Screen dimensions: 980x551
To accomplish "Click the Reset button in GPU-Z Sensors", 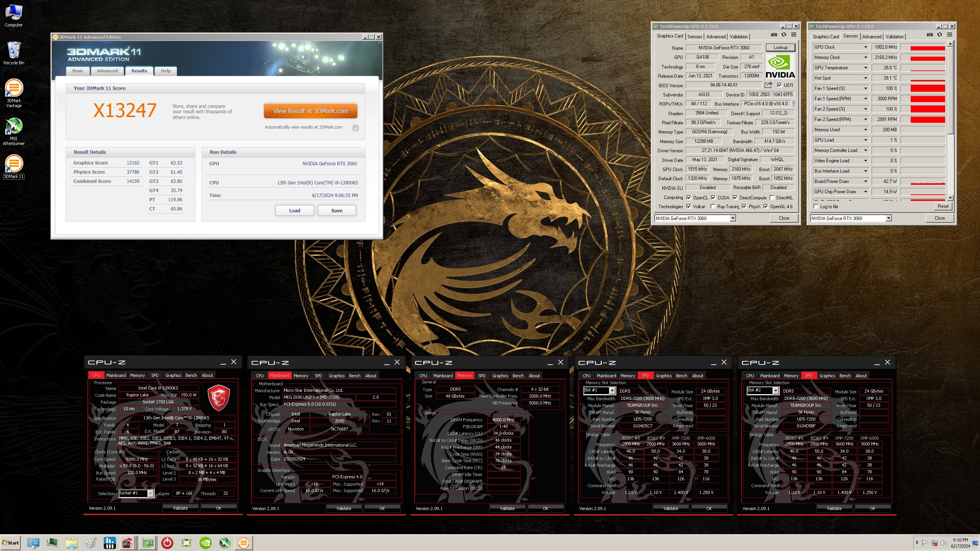I will [x=943, y=206].
